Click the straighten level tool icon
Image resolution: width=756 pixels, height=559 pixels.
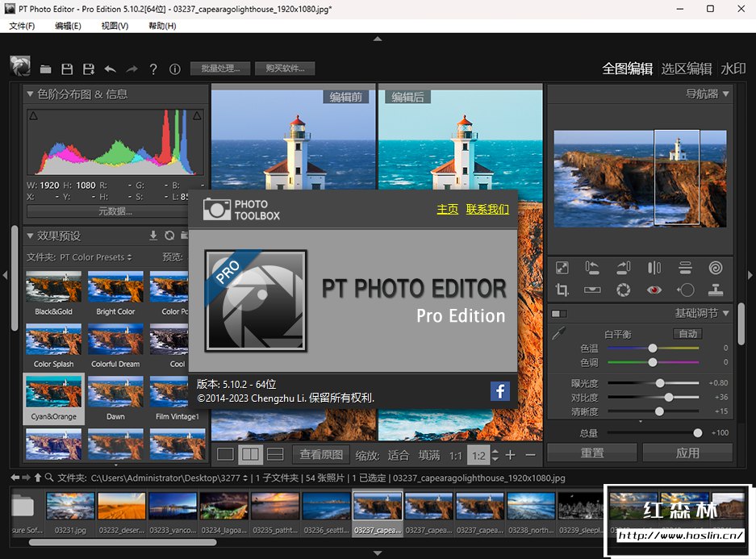pyautogui.click(x=593, y=290)
